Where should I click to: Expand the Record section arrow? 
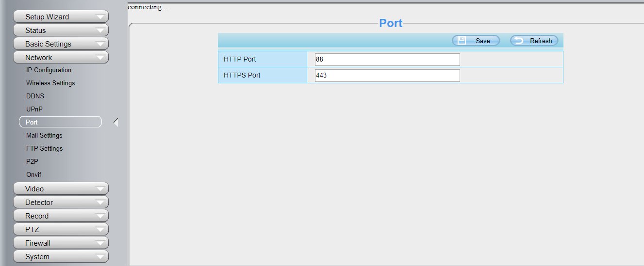click(100, 216)
